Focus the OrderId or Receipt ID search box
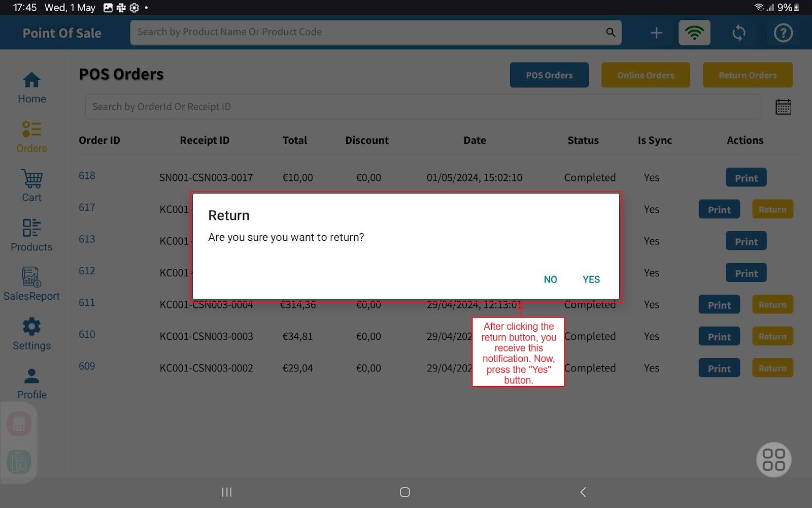 point(422,107)
